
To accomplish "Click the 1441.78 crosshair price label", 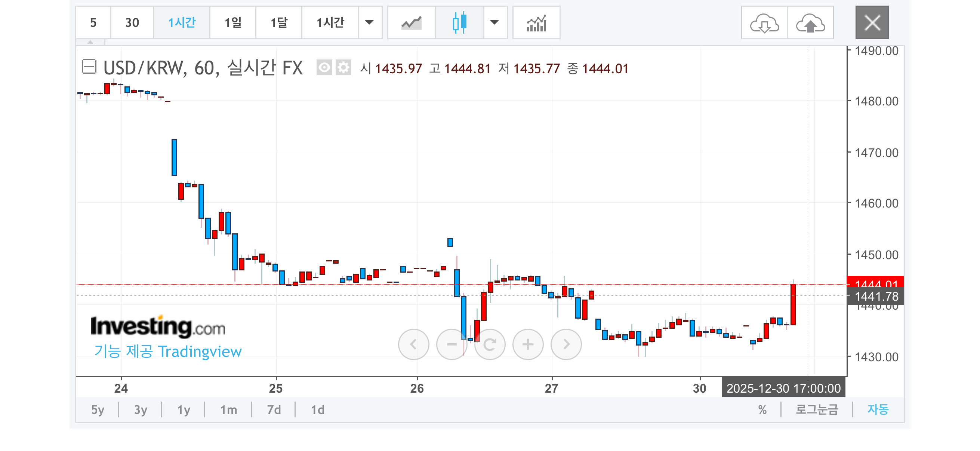I will click(875, 296).
